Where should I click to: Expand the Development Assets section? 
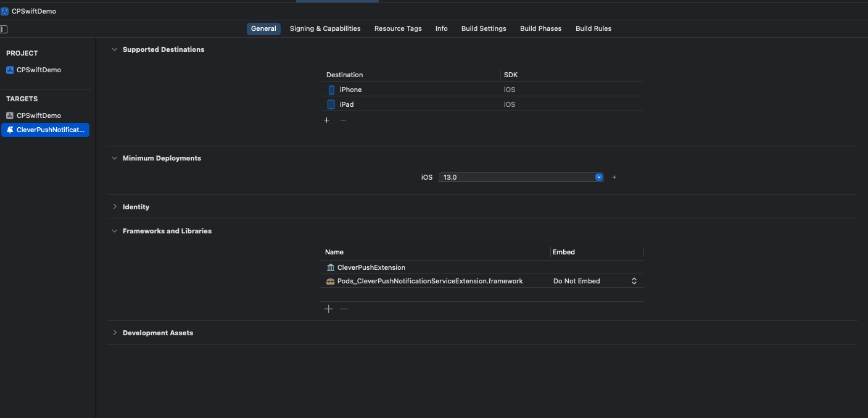(x=114, y=333)
